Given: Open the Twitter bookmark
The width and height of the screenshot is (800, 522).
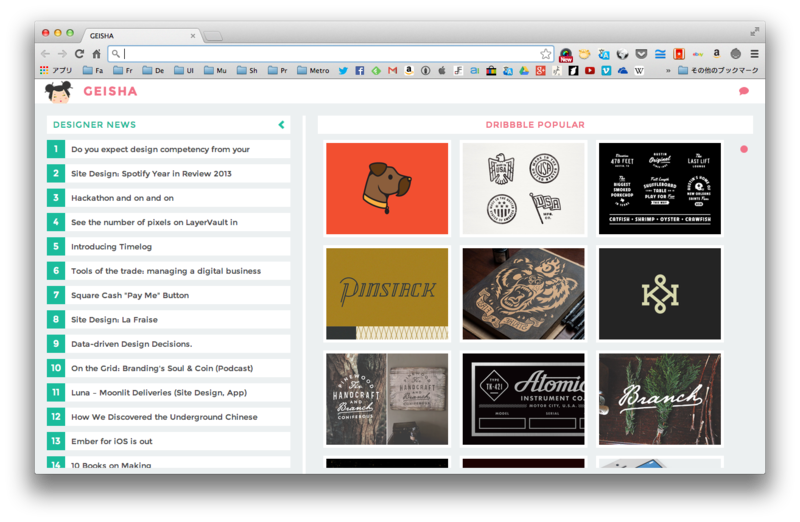Looking at the screenshot, I should (x=343, y=70).
